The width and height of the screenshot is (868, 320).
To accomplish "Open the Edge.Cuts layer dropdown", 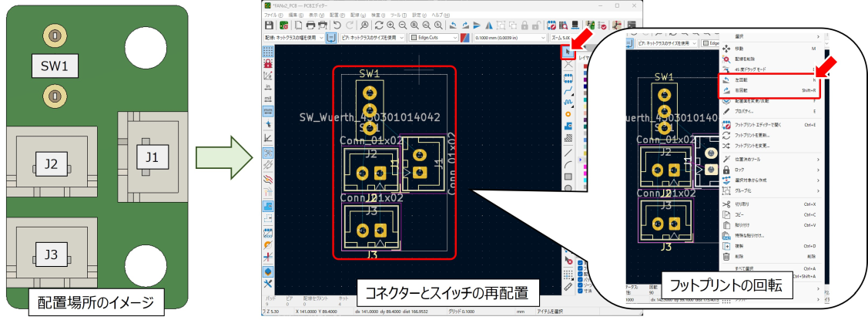I will coord(434,37).
